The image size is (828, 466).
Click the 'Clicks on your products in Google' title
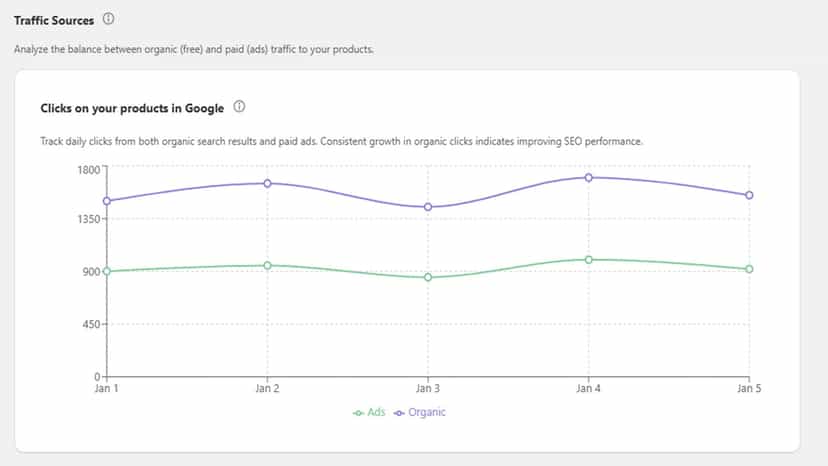(x=132, y=108)
